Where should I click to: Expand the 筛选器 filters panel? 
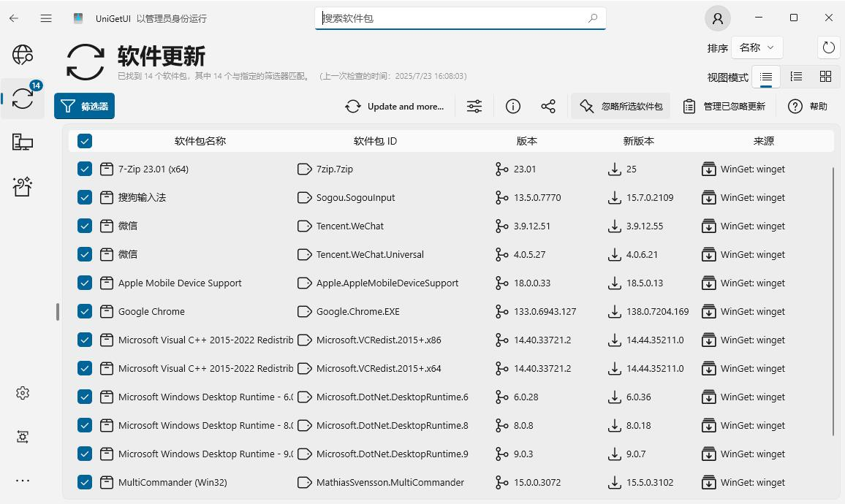85,107
